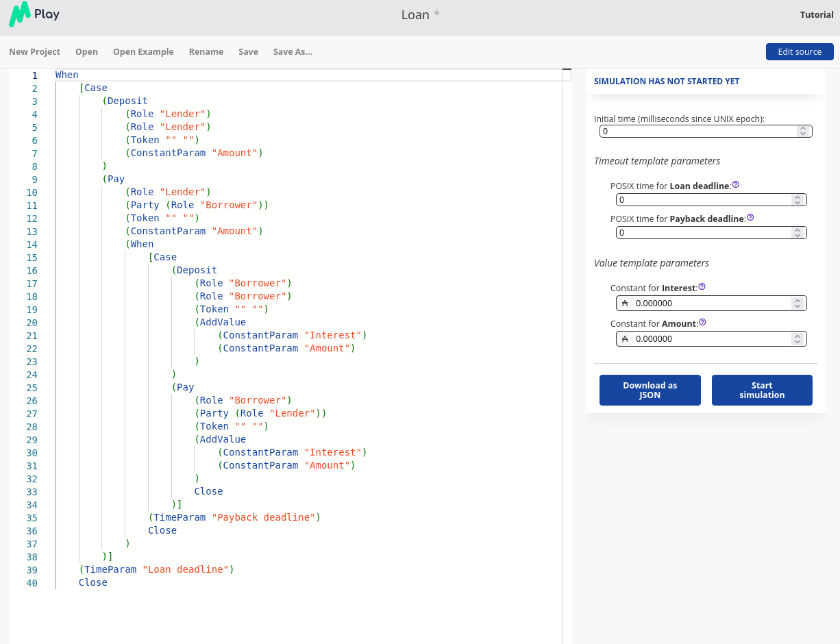
Task: Select Rename menu item
Action: click(206, 52)
